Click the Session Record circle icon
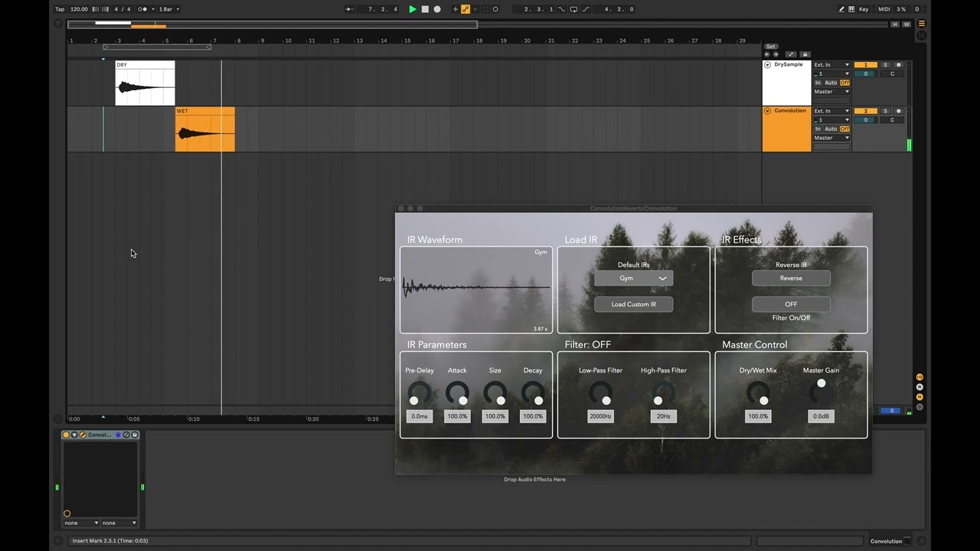 (495, 9)
